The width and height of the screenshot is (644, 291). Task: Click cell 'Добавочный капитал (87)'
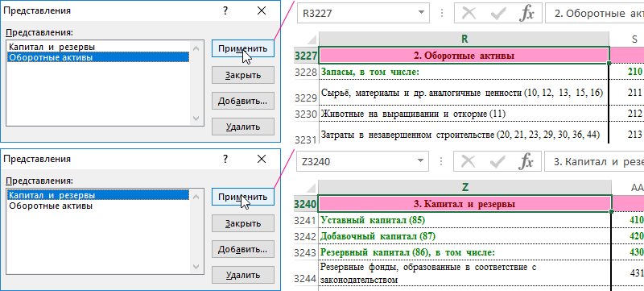[465, 236]
